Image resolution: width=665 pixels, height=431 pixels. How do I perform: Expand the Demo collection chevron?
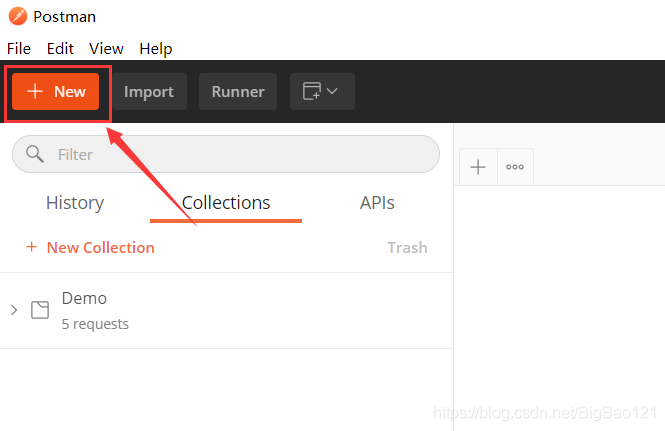[14, 310]
